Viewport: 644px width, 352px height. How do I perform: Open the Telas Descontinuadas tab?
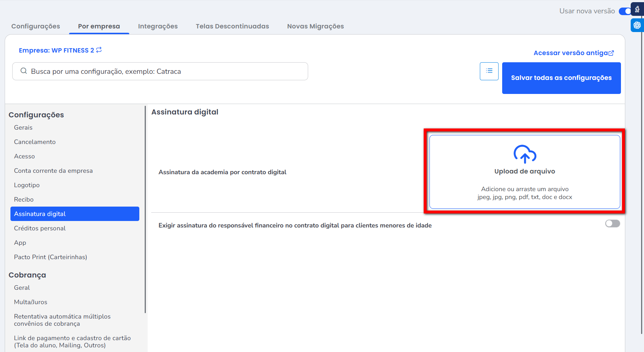pos(232,26)
